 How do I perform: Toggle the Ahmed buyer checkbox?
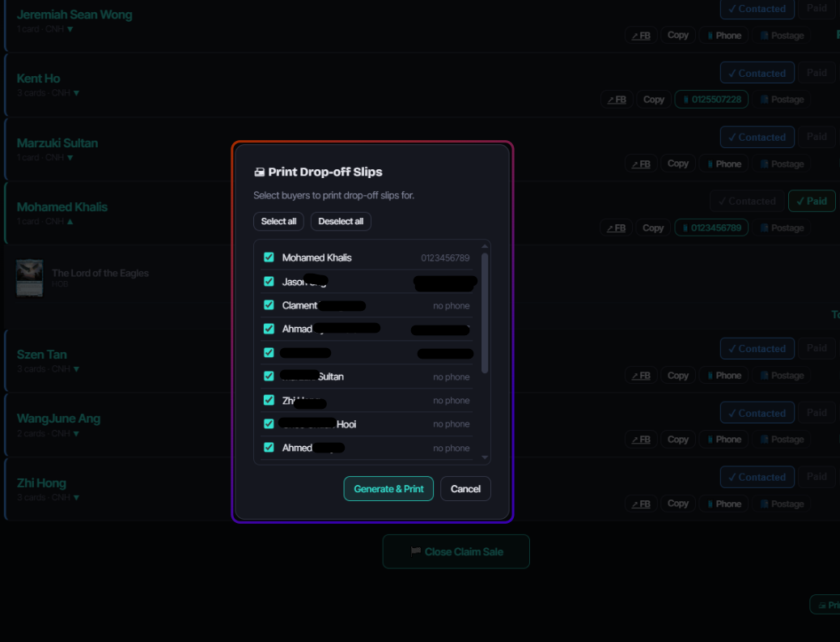point(269,448)
